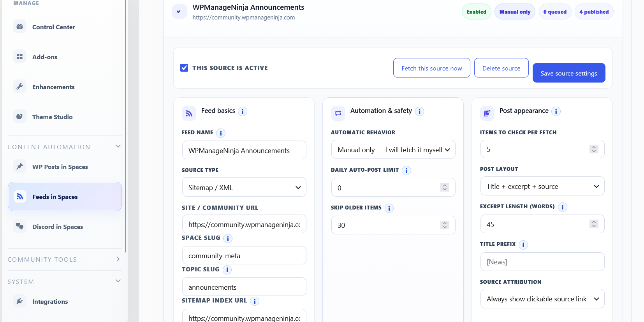Edit the Items To Check Per Fetch field

pyautogui.click(x=542, y=149)
